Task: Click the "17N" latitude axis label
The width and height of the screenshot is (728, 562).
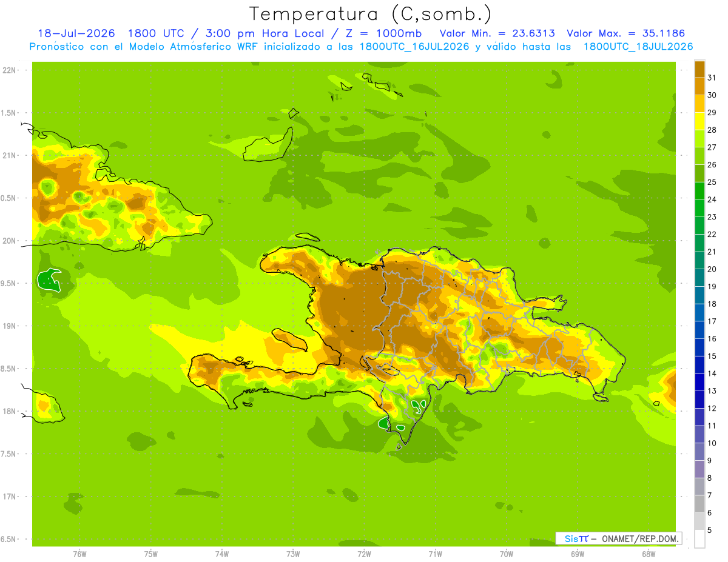Action: pyautogui.click(x=8, y=497)
